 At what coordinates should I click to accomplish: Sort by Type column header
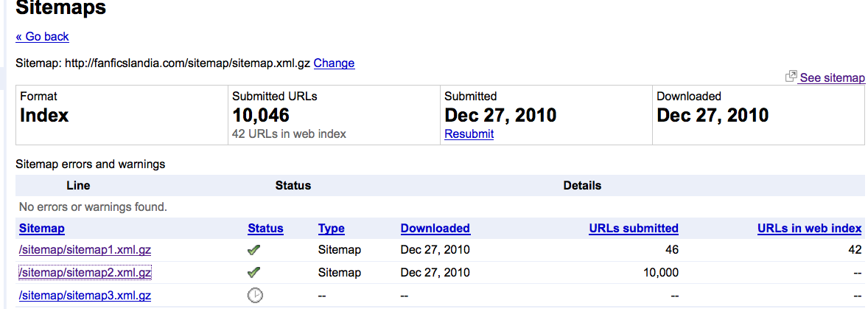tap(331, 229)
